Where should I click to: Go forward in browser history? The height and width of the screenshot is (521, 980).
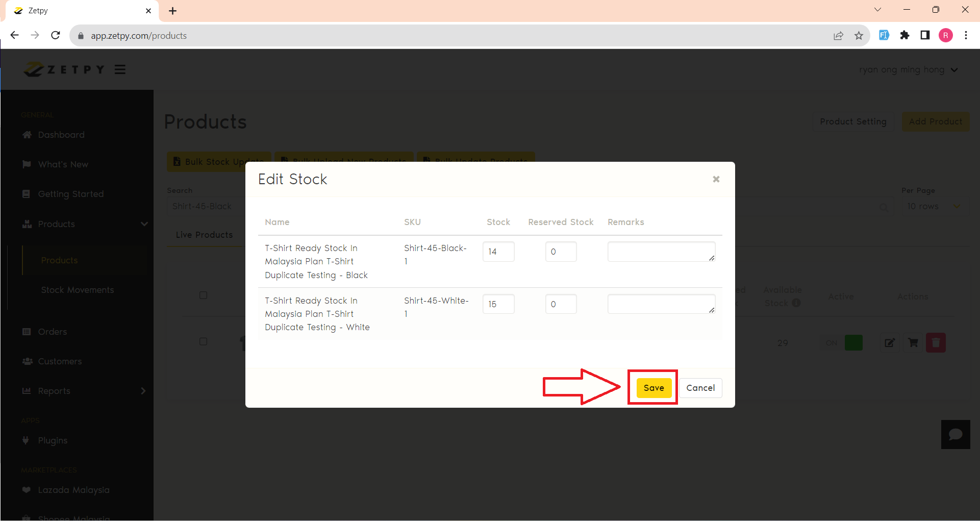(35, 35)
